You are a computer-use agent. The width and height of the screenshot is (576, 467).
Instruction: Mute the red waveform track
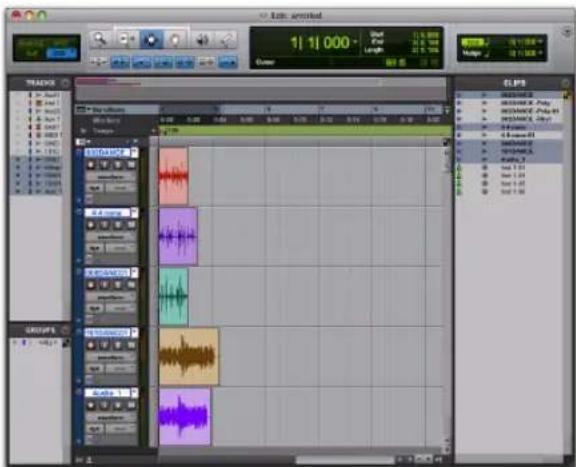coord(131,165)
